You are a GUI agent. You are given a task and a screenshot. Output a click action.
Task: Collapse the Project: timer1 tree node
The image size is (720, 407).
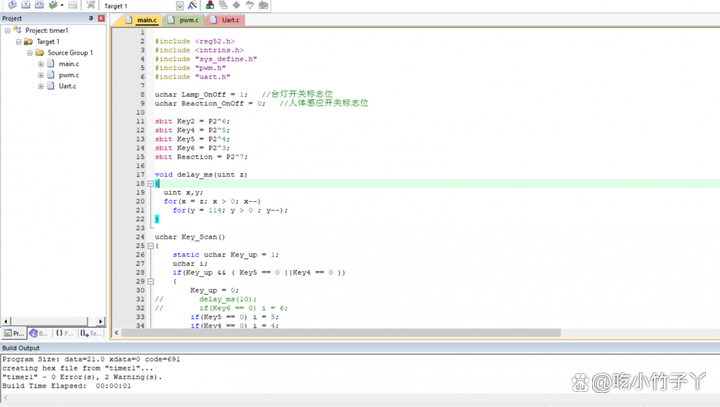[7, 30]
